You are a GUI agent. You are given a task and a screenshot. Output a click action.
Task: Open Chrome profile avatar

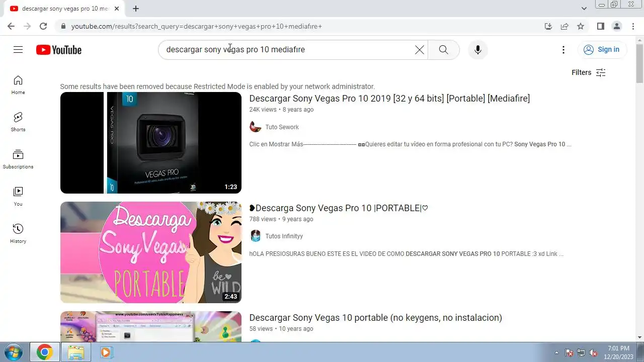(x=616, y=26)
